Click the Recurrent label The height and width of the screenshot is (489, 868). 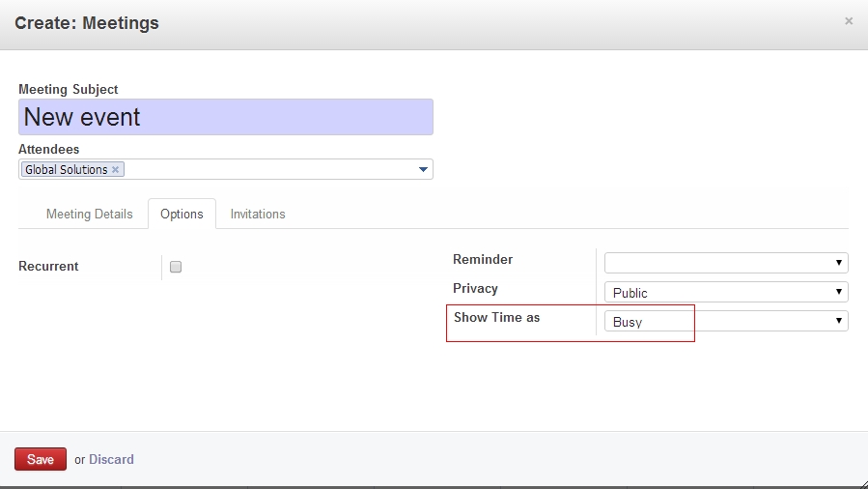[x=48, y=267]
